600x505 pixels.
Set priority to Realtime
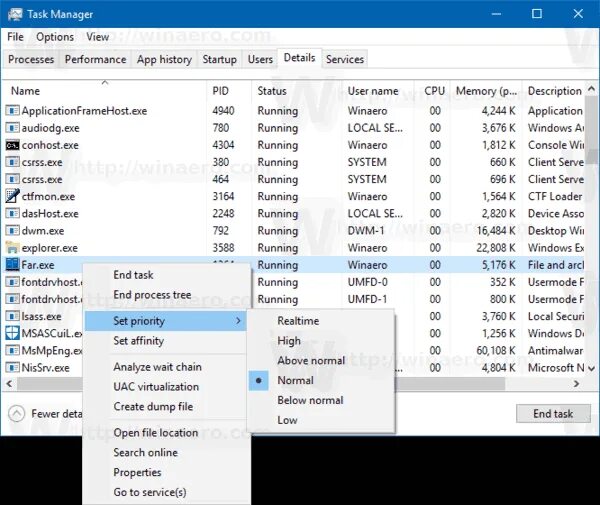click(321, 321)
